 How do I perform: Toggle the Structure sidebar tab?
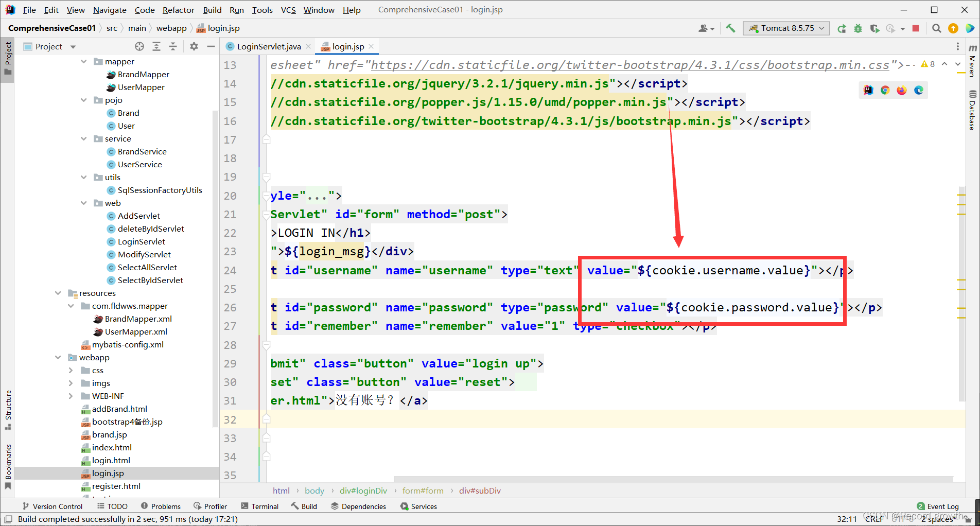(x=8, y=410)
